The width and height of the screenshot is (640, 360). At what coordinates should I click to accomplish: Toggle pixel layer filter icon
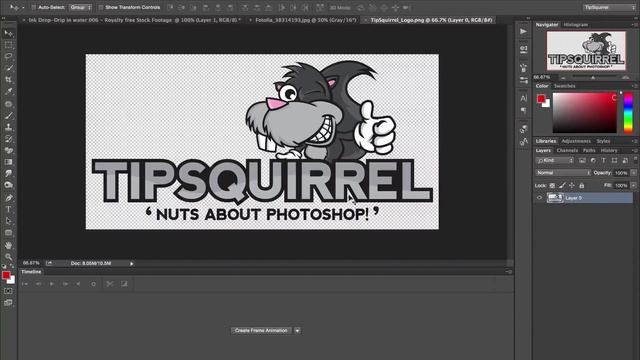[582, 161]
